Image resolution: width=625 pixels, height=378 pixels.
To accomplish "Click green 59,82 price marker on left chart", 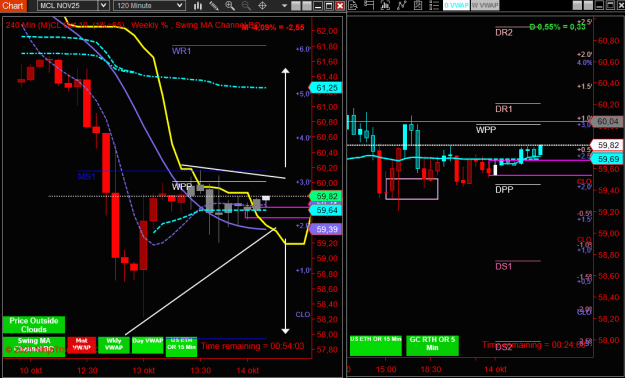I will 326,196.
